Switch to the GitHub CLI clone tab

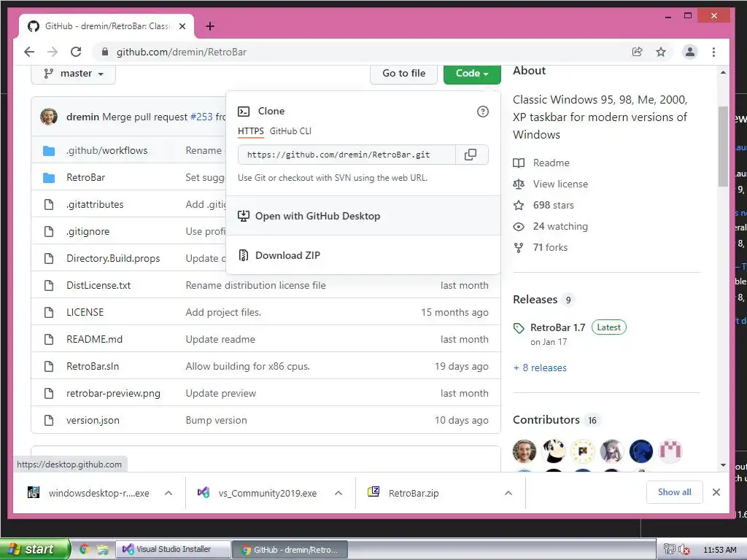(290, 131)
